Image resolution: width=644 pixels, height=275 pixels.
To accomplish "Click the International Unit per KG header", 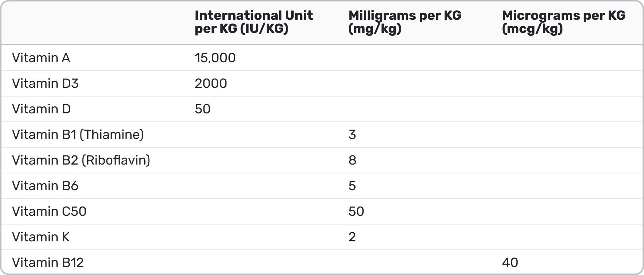I will (254, 22).
